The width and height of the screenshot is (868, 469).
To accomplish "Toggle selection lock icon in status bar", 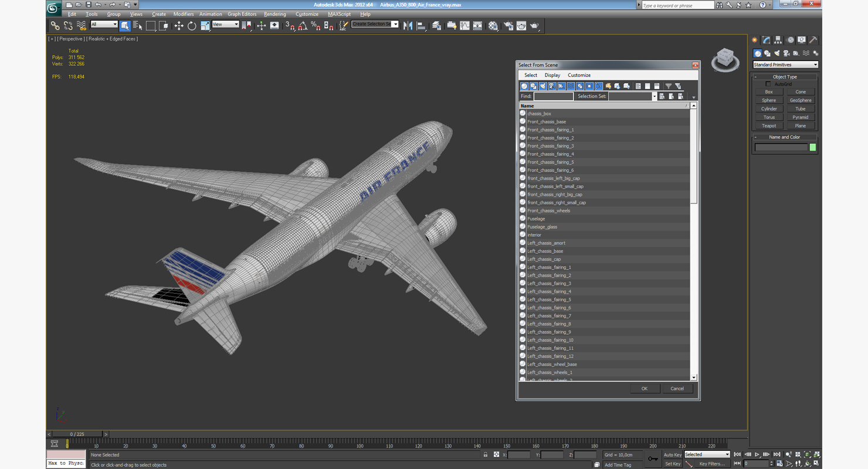I will coord(486,454).
